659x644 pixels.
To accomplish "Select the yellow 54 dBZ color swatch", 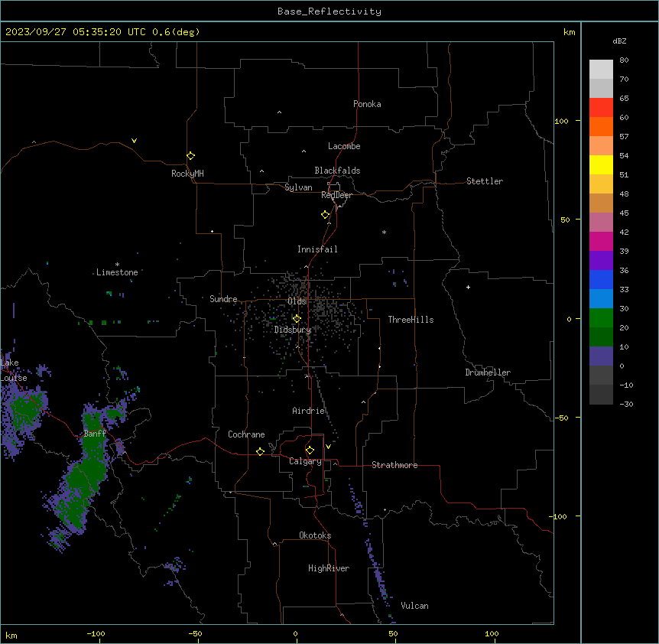I will [x=601, y=164].
